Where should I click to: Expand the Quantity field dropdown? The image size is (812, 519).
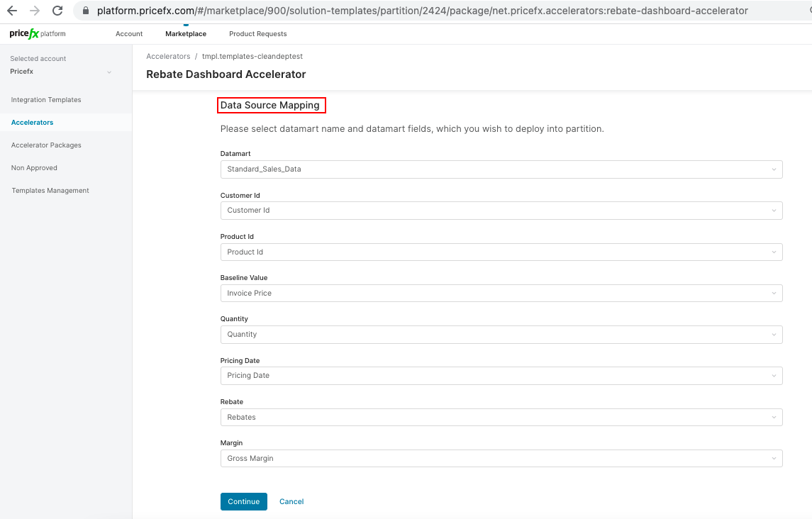click(501, 335)
